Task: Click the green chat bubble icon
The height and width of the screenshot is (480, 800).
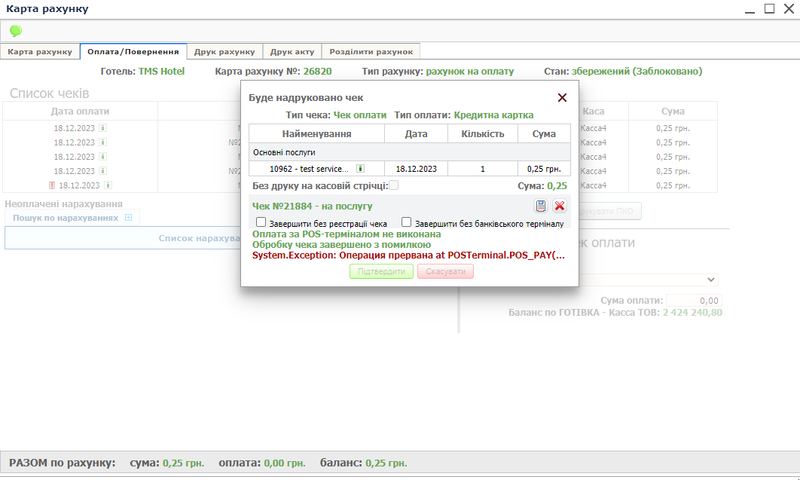Action: tap(15, 31)
